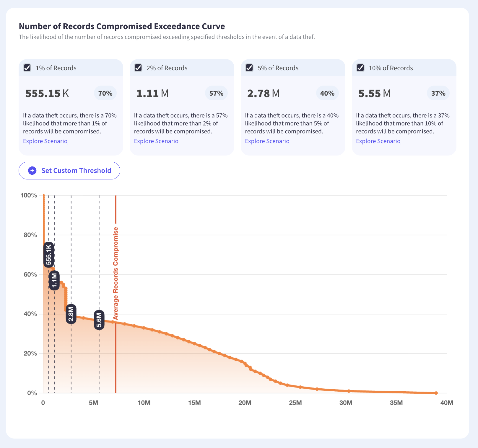The image size is (478, 448).
Task: Click the 1% of Records card label
Action: (x=56, y=68)
